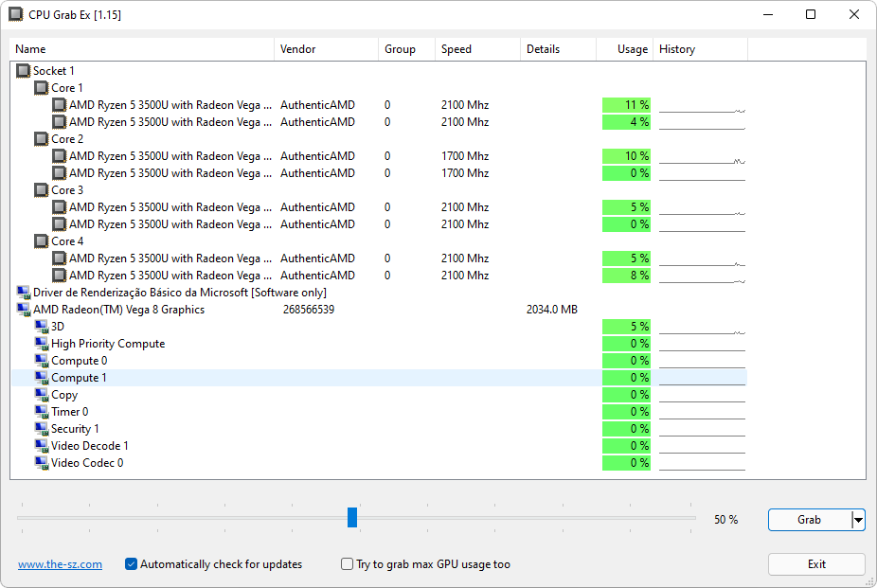877x588 pixels.
Task: Sort by the Name column header
Action: tap(142, 49)
